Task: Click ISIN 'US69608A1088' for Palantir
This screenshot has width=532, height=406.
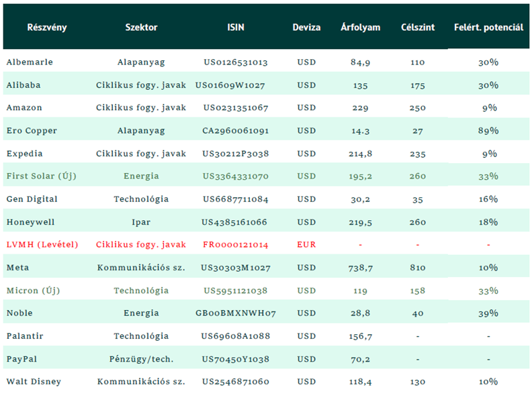Action: (236, 336)
